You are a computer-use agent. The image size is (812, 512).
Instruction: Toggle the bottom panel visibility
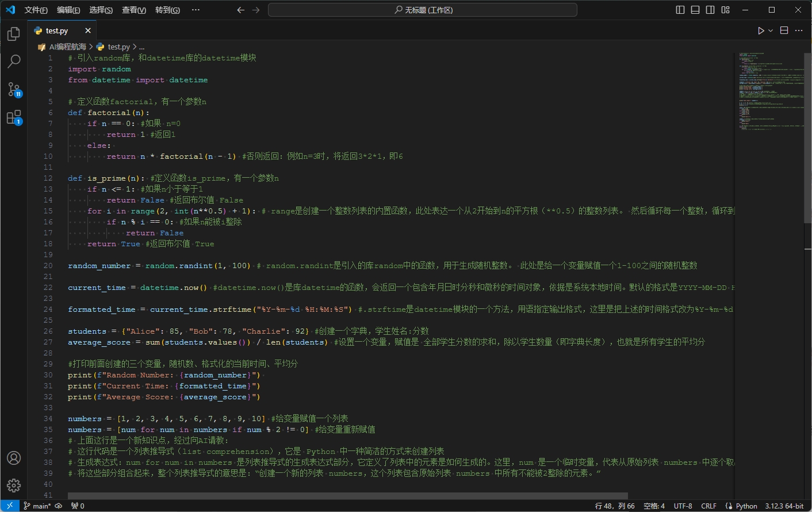coord(695,10)
